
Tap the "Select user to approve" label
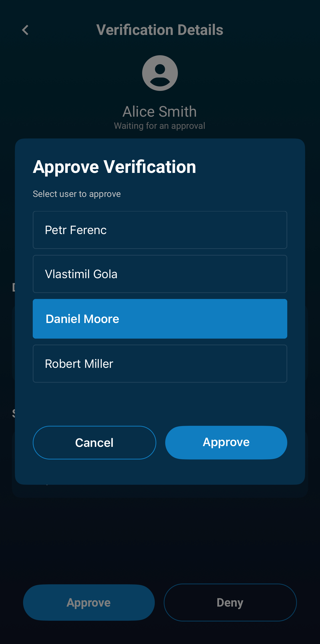pos(77,194)
